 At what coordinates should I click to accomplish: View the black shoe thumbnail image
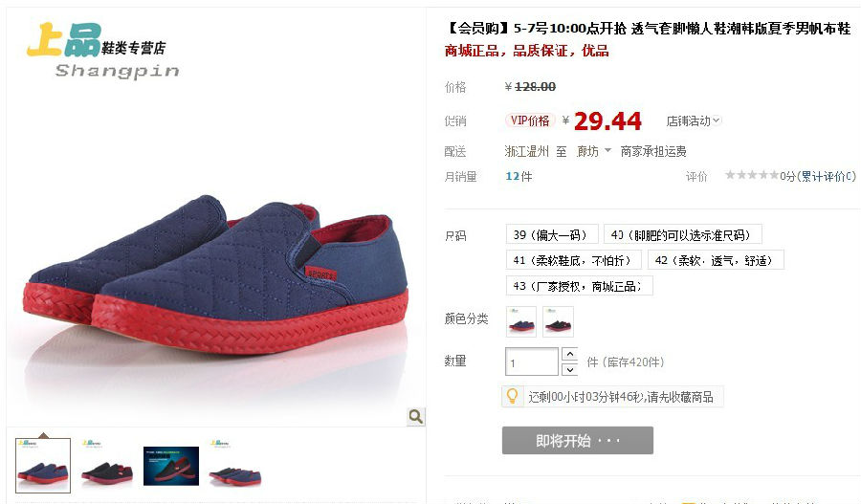click(107, 465)
